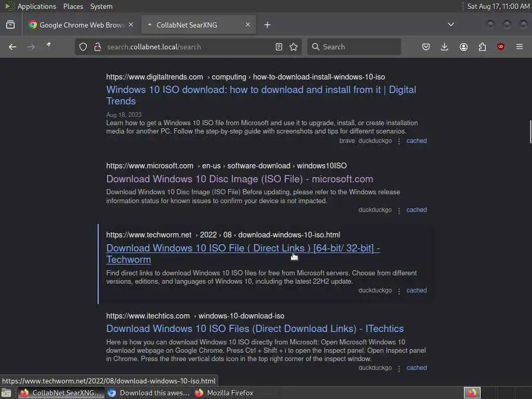Image resolution: width=532 pixels, height=399 pixels.
Task: Switch to CollabNet SearXNG taskbar window
Action: coord(61,393)
